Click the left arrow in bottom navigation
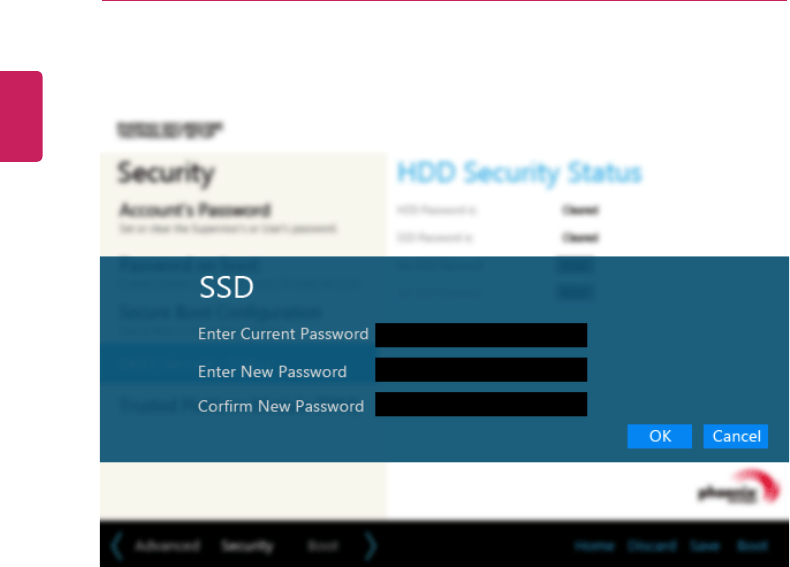The image size is (790, 567). click(x=117, y=546)
